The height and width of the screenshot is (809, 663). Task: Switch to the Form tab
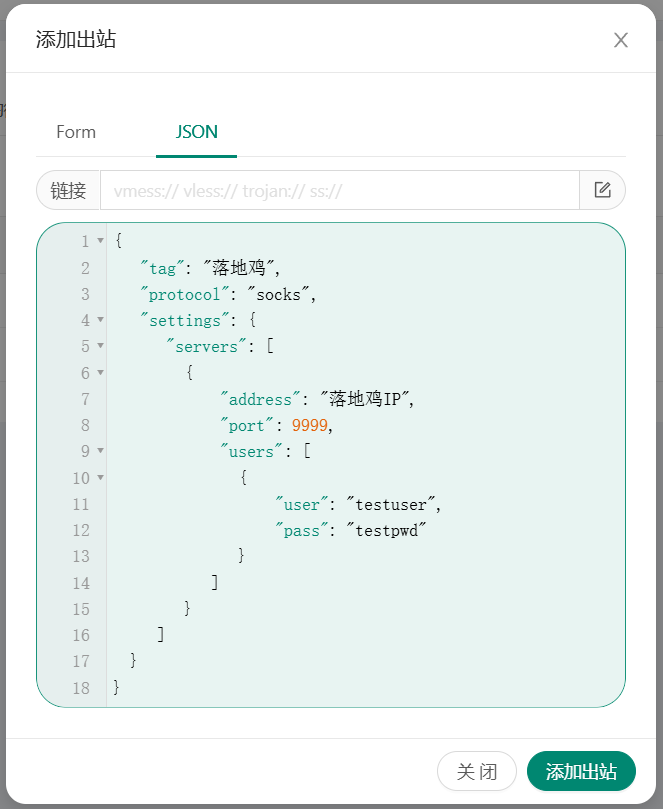pos(76,132)
